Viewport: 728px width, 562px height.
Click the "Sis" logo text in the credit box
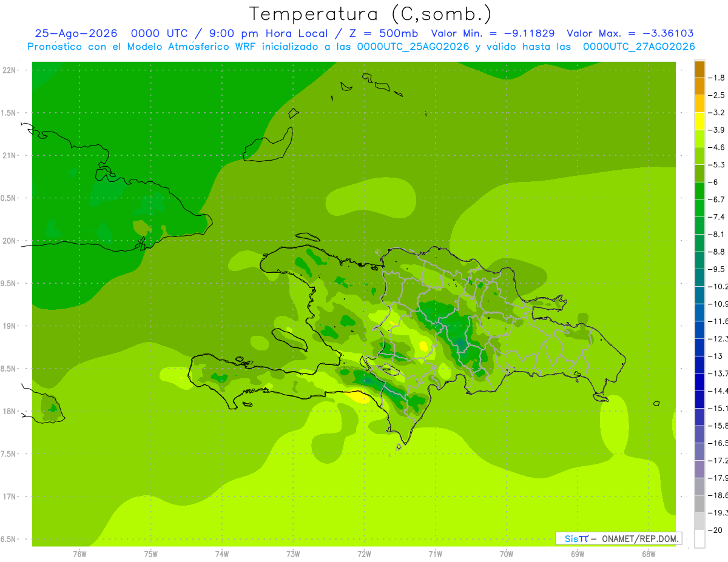[x=571, y=538]
